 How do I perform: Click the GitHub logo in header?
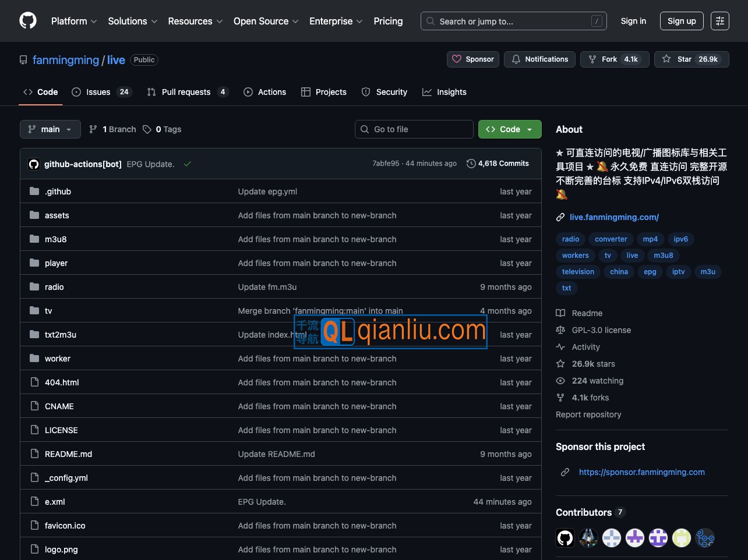coord(28,21)
